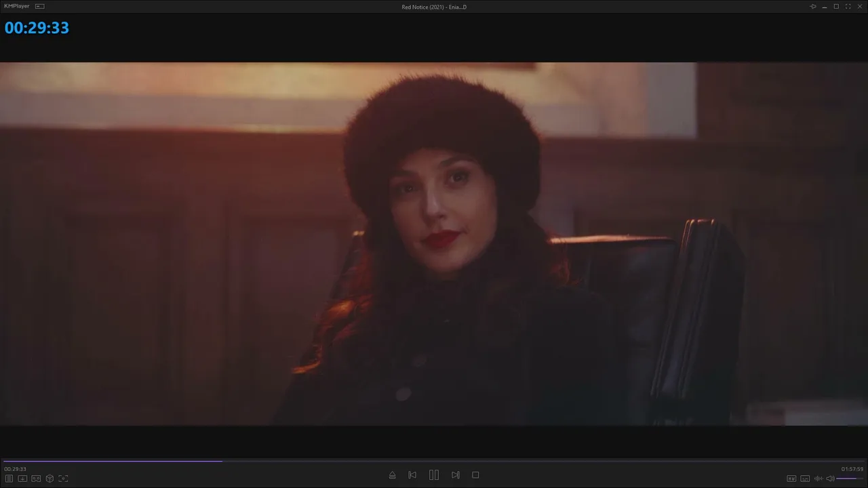Image resolution: width=868 pixels, height=488 pixels.
Task: Click the screen capture focus icon
Action: pos(63,479)
